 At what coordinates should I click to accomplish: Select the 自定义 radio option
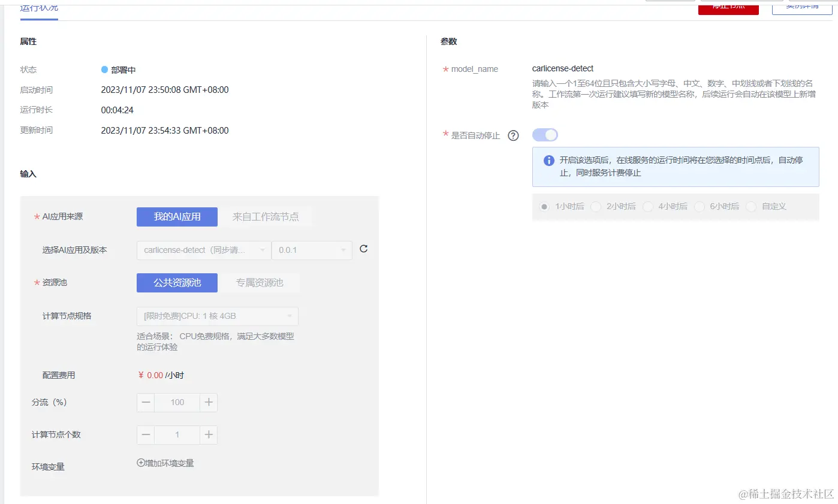[751, 206]
